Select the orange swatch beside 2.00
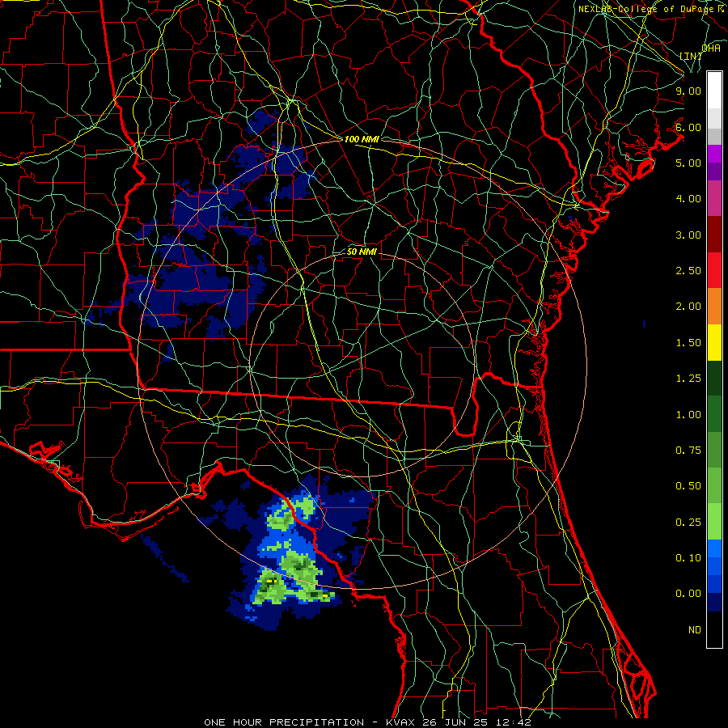The height and width of the screenshot is (728, 728). tap(714, 307)
